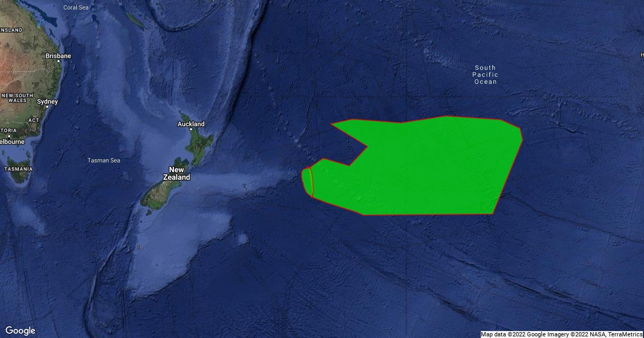
Task: Click the Coral Sea label
Action: click(x=76, y=8)
